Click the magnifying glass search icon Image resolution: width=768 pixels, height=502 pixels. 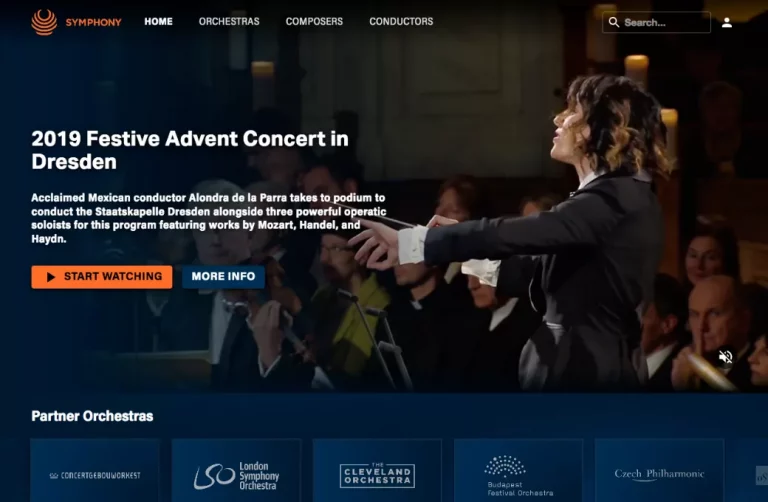coord(614,23)
